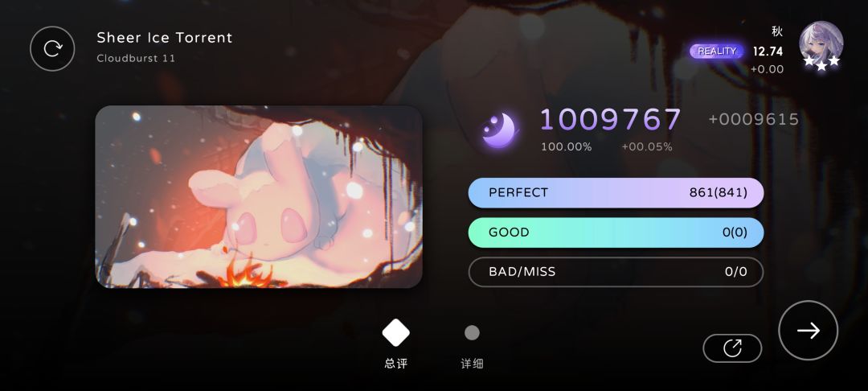Tap the share export icon
Image resolution: width=868 pixels, height=391 pixels.
click(732, 348)
